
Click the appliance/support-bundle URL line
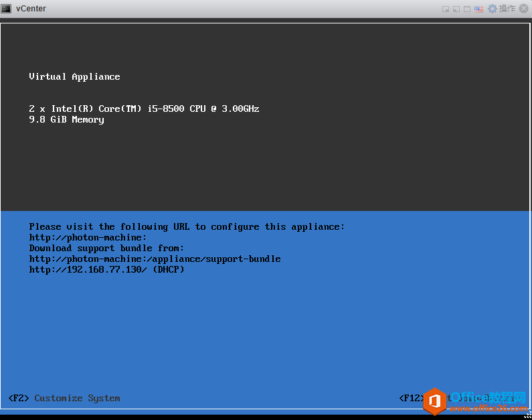155,259
